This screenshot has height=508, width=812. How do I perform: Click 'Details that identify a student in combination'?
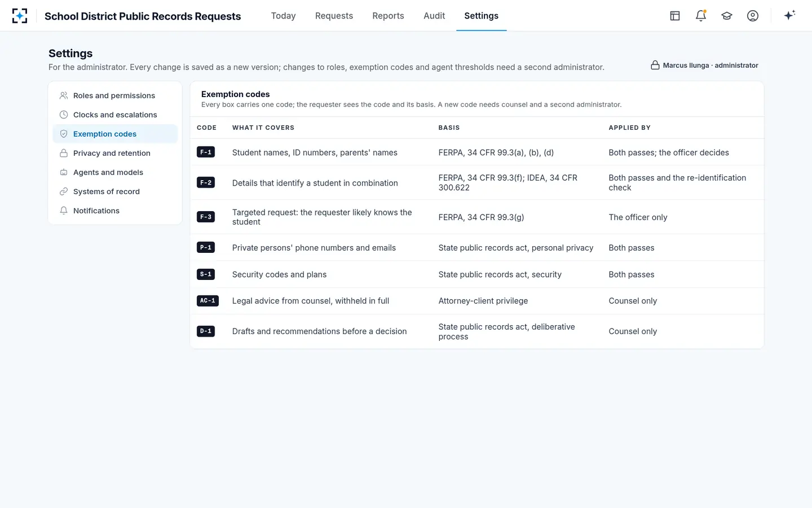(x=315, y=183)
